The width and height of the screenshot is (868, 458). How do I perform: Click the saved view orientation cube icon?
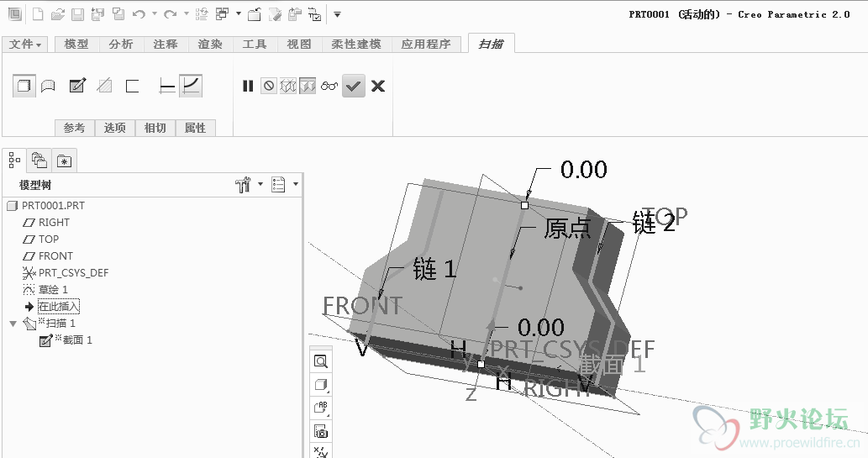(x=320, y=385)
